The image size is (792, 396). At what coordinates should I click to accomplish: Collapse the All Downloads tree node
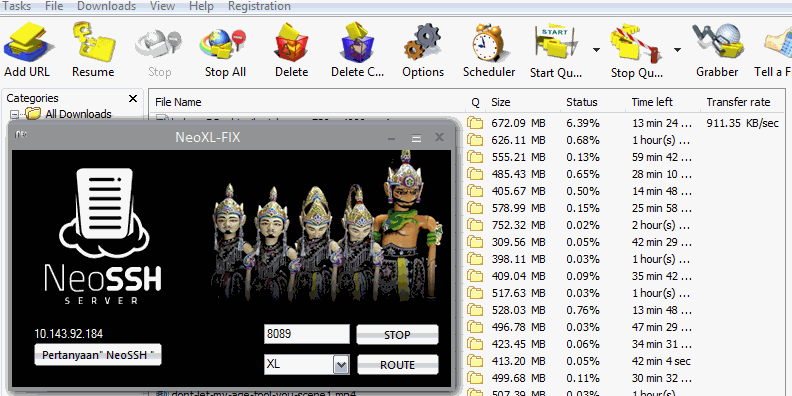pyautogui.click(x=15, y=115)
